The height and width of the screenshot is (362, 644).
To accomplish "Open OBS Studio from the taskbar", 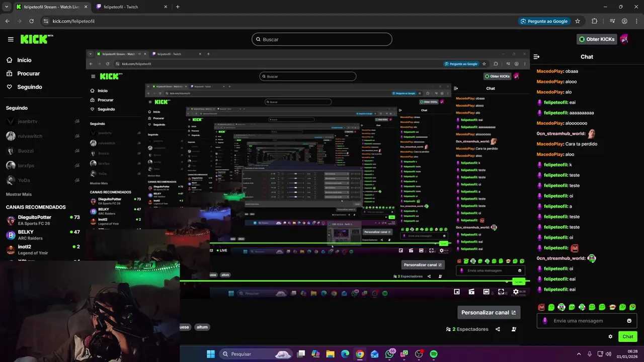I will [419, 354].
